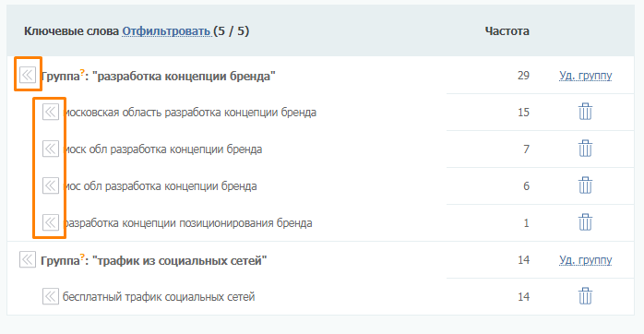Delete keyword with frequency 15 via trash icon
This screenshot has width=644, height=334.
tap(585, 112)
